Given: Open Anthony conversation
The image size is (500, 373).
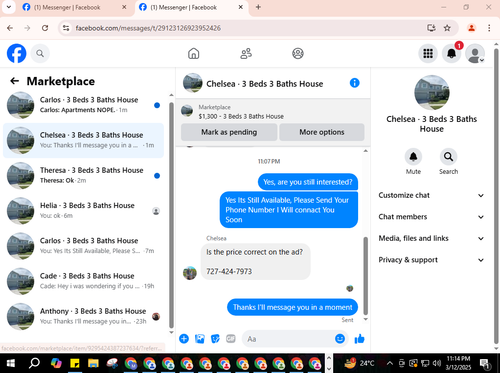Looking at the screenshot, I should coord(83,316).
